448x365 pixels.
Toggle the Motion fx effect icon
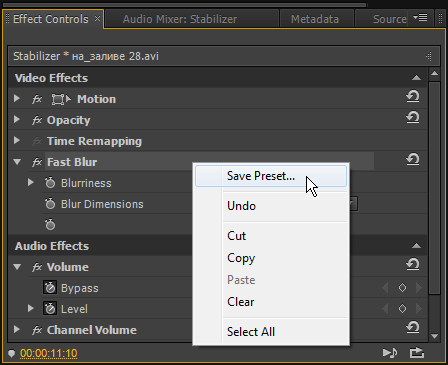(x=37, y=99)
